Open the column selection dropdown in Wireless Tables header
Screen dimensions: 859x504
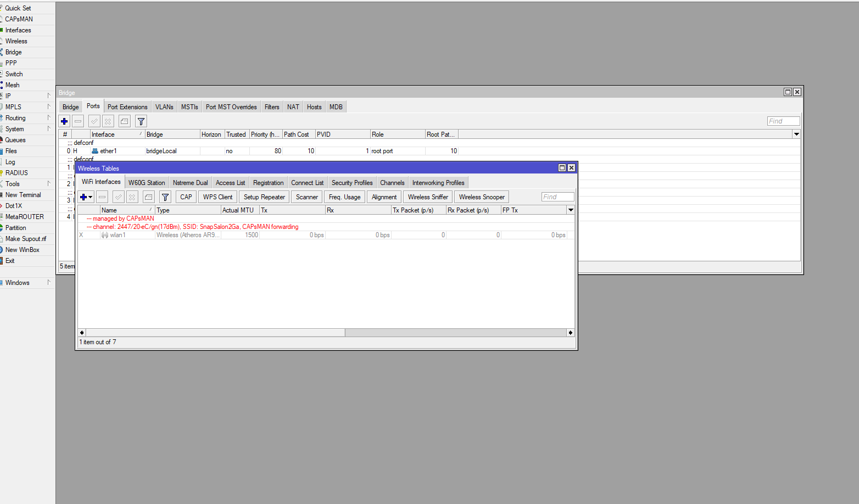(x=571, y=210)
